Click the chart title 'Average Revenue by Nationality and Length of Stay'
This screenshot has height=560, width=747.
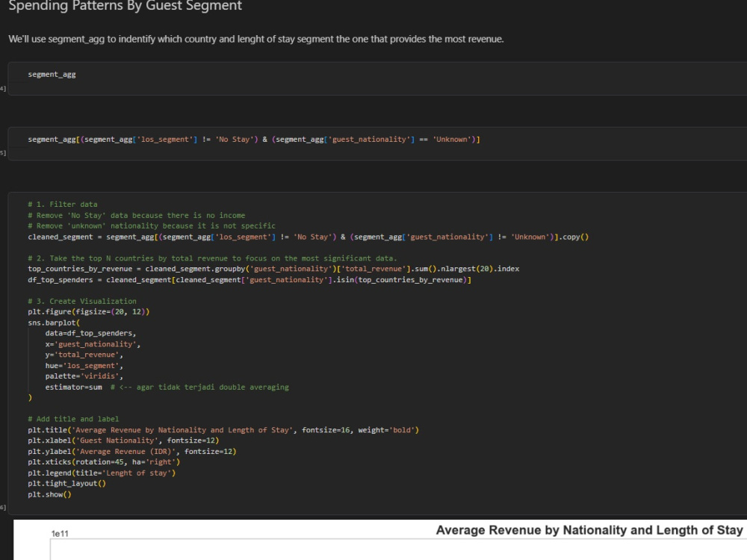tap(589, 530)
